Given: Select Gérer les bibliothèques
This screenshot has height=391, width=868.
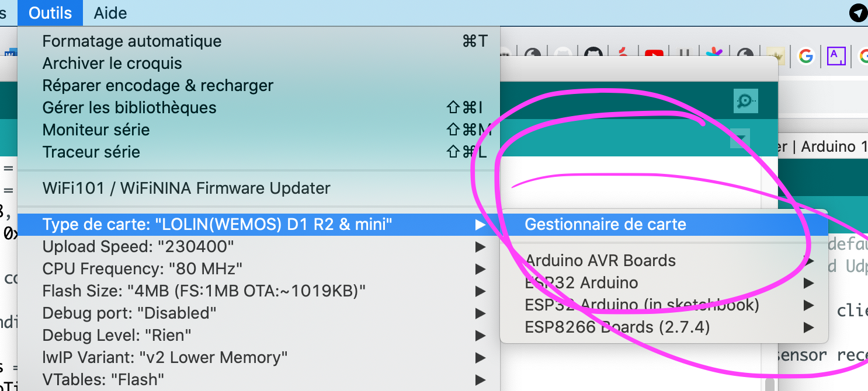Looking at the screenshot, I should pos(130,108).
